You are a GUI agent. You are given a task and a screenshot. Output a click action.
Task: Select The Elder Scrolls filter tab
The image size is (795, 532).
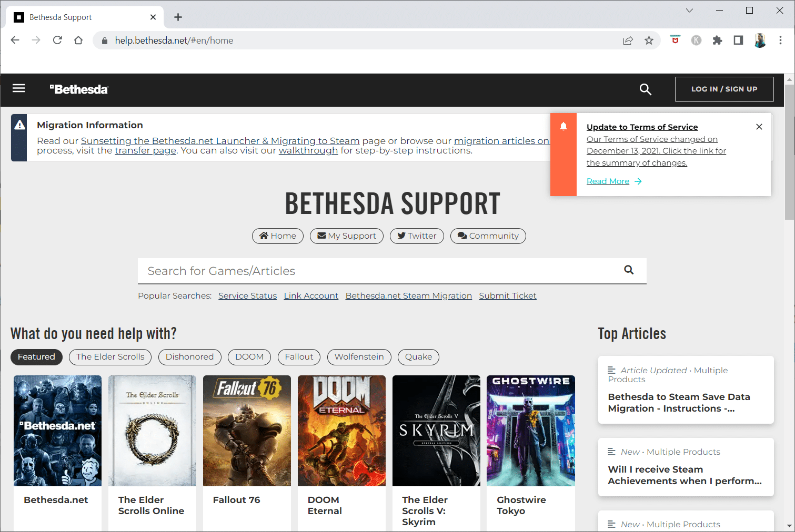click(110, 357)
